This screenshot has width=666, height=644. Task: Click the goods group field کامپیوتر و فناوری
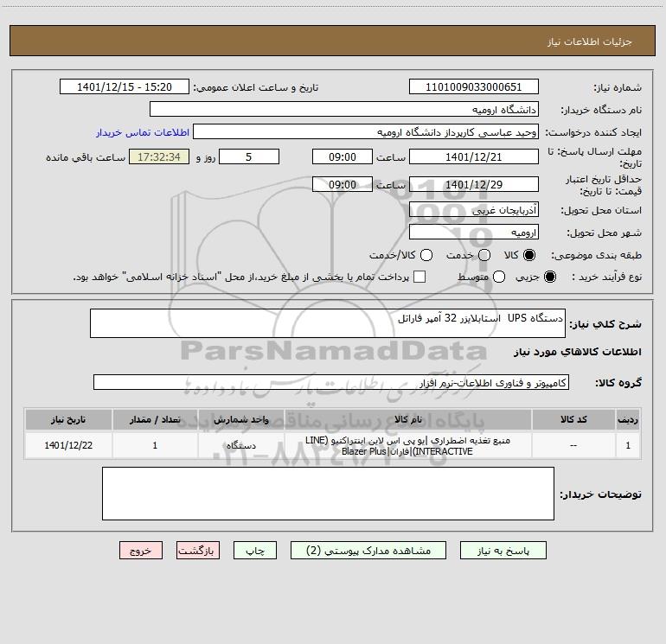coord(331,382)
